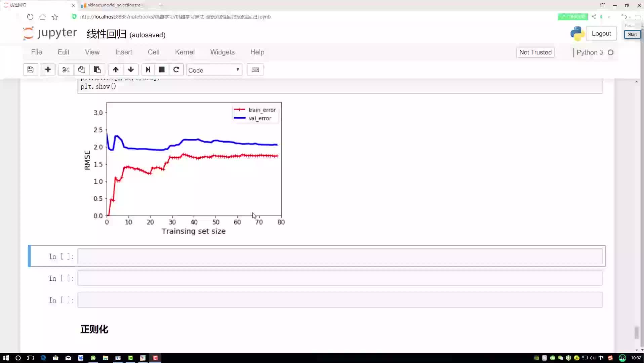
Task: Open the browser hamburger menu
Action: (x=638, y=17)
